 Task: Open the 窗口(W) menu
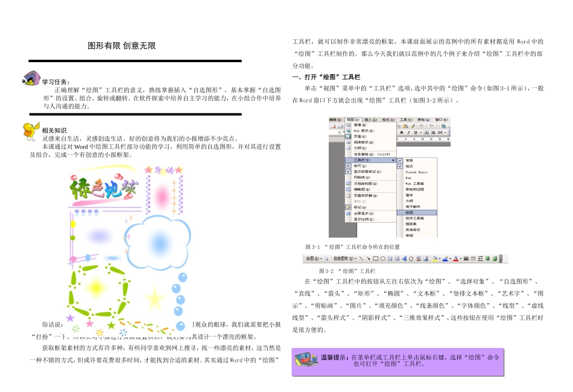(x=442, y=119)
